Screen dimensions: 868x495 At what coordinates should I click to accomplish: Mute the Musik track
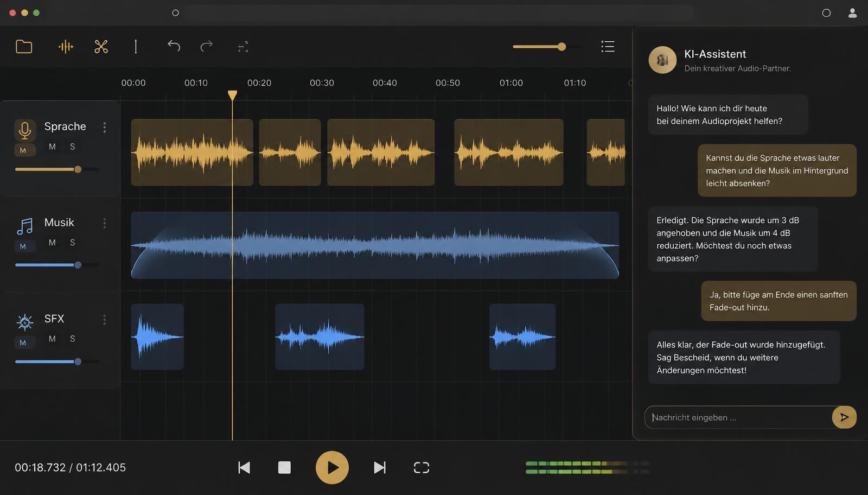tap(52, 243)
